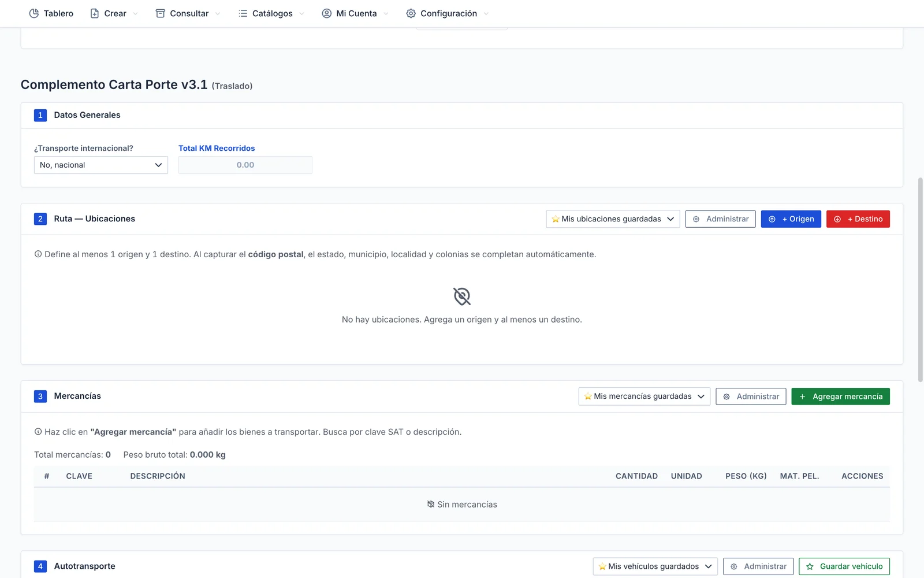924x578 pixels.
Task: Click the Crear document-plus icon
Action: click(x=95, y=13)
